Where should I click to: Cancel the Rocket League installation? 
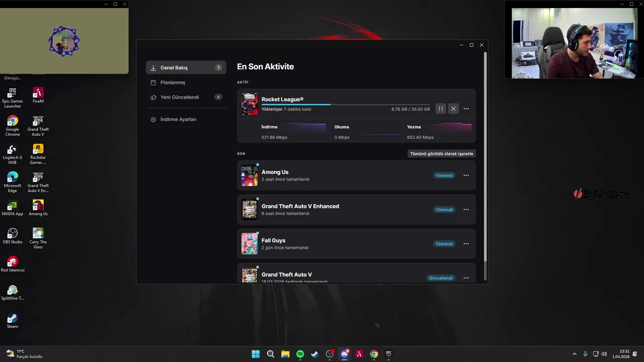pos(453,109)
